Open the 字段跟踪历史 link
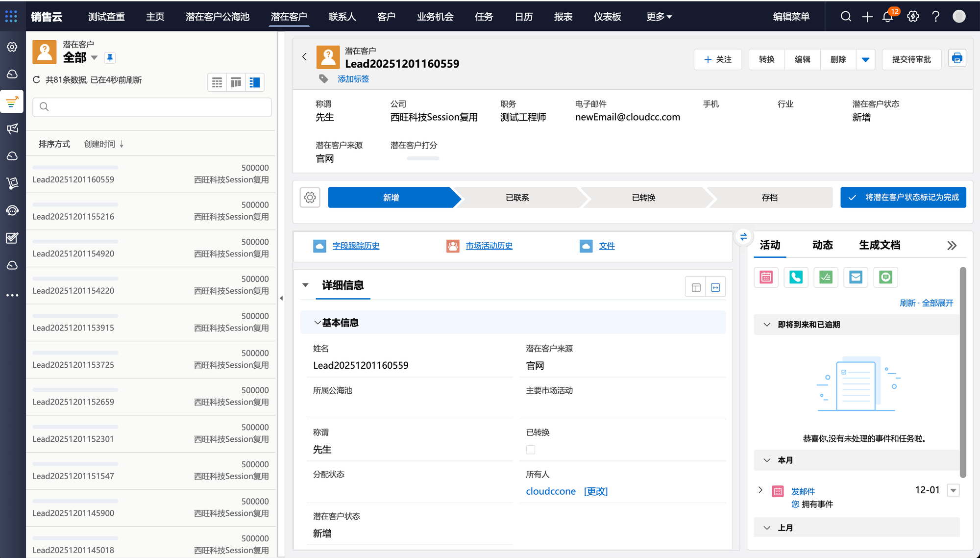Image resolution: width=980 pixels, height=558 pixels. (x=356, y=246)
